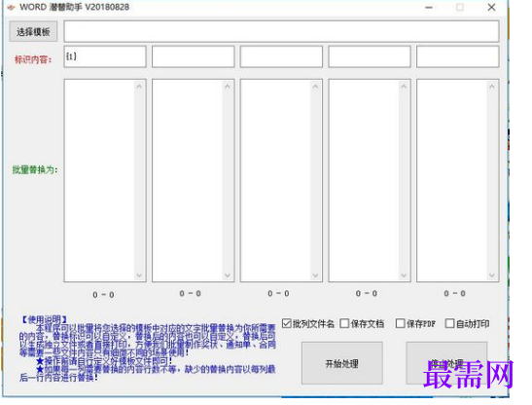This screenshot has height=405, width=532.
Task: Click the 0 - 0 counter under fourth column
Action: click(367, 294)
